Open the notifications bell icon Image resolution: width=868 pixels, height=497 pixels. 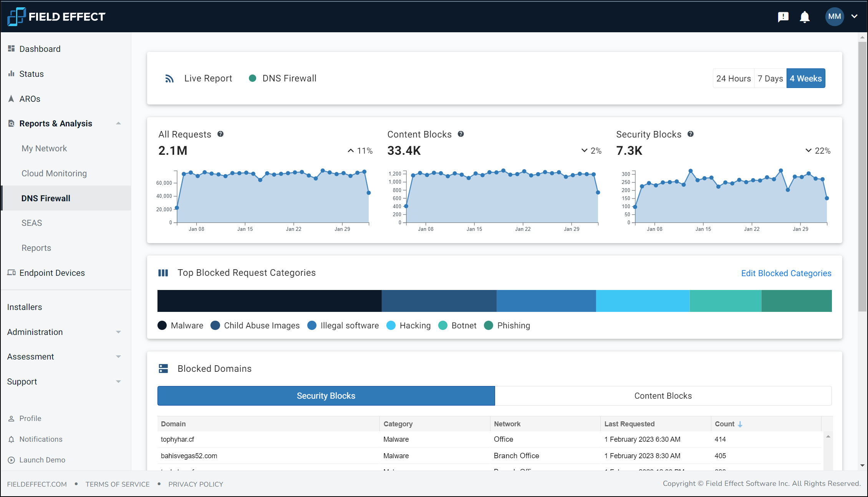tap(805, 17)
